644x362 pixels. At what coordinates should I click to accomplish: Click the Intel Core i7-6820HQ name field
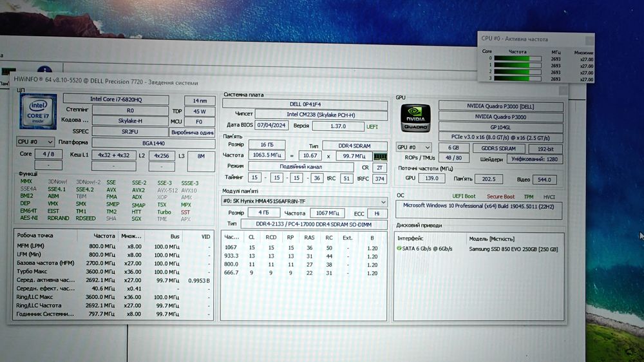[x=116, y=99]
